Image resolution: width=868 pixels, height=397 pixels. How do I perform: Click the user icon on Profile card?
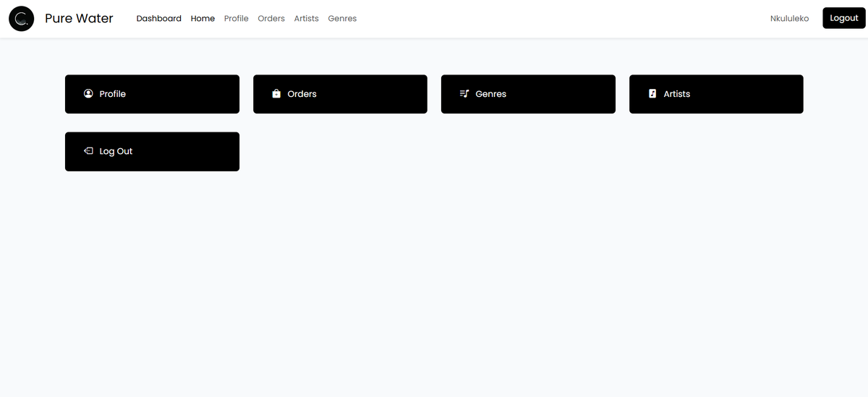pos(88,93)
